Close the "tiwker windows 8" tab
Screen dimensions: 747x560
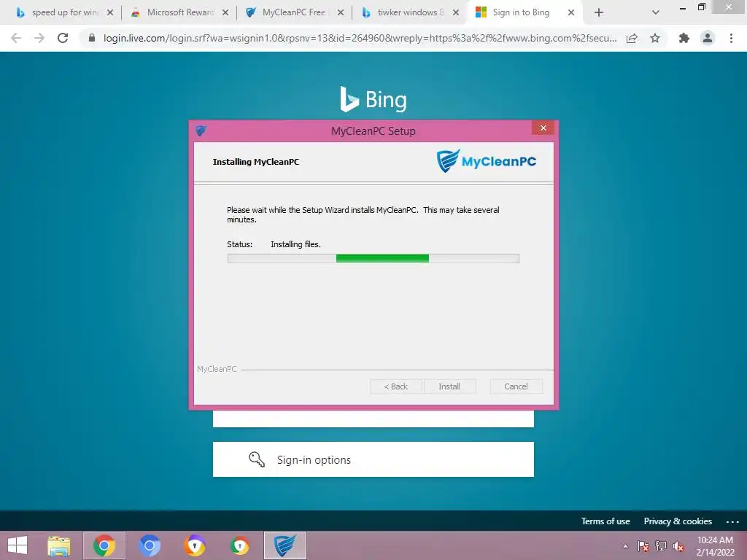coord(456,12)
